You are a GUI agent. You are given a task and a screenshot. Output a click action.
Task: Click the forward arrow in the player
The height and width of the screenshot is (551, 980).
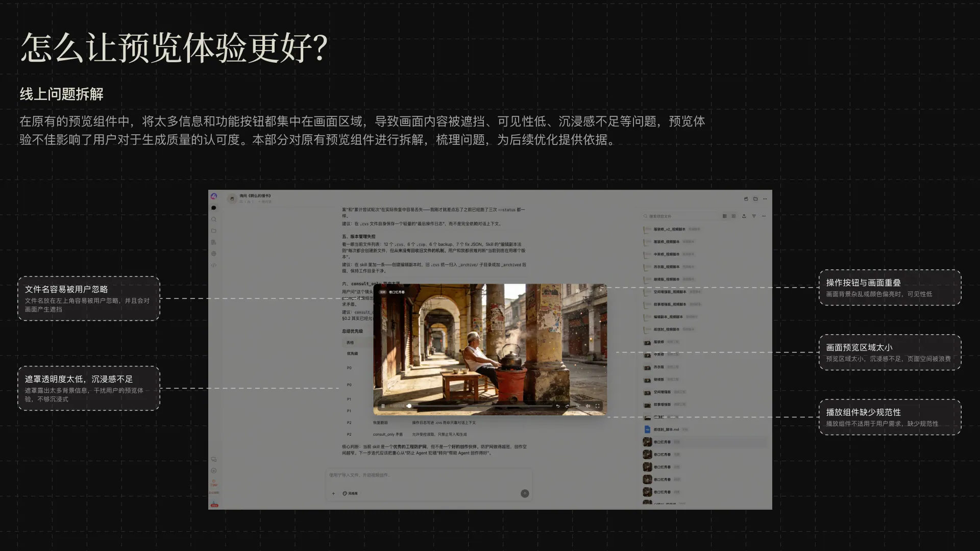coord(567,406)
